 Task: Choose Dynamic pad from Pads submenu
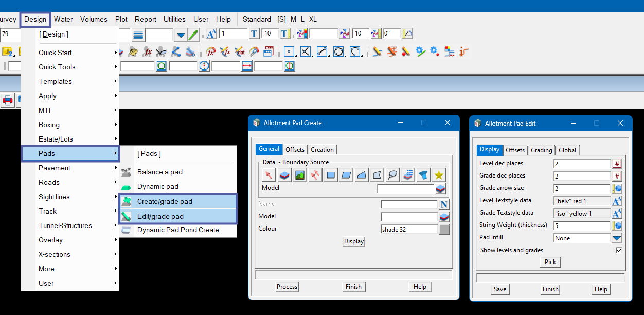(158, 186)
